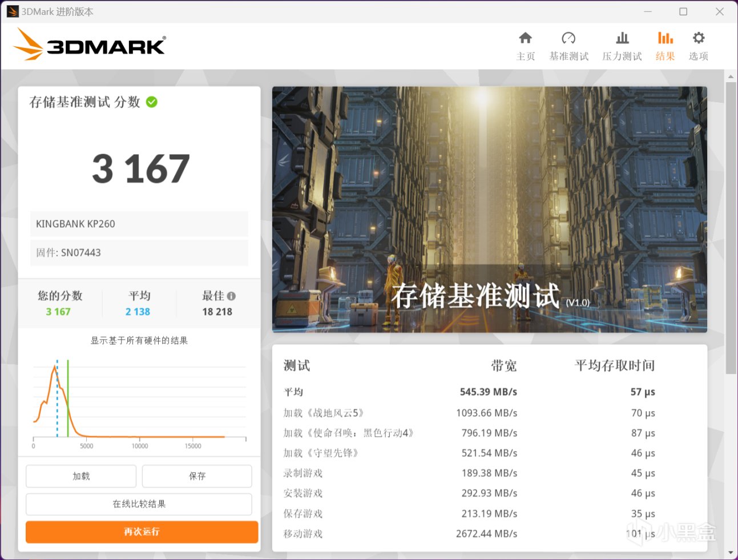738x560 pixels.
Task: Click the 796.19 MB/s bandwidth value
Action: [x=490, y=433]
